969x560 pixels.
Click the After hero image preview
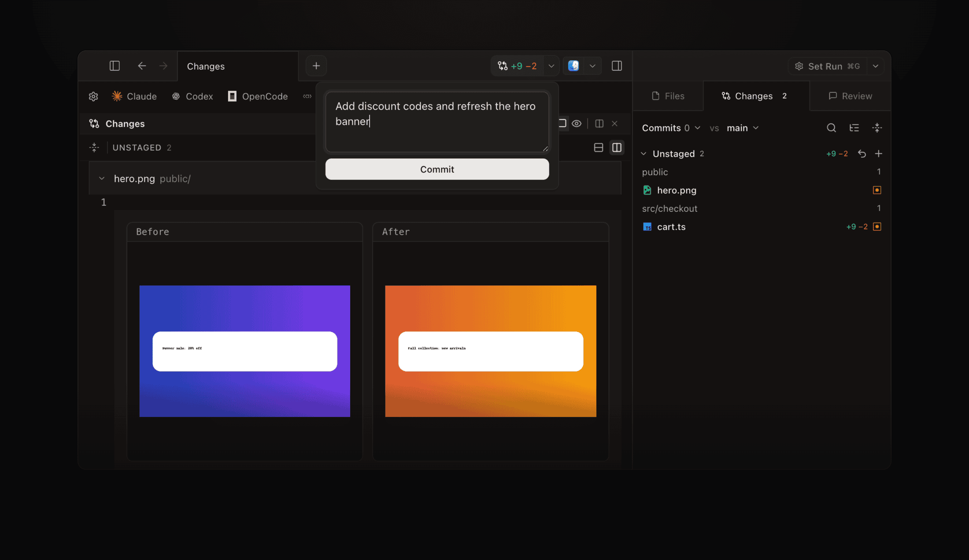(x=491, y=351)
